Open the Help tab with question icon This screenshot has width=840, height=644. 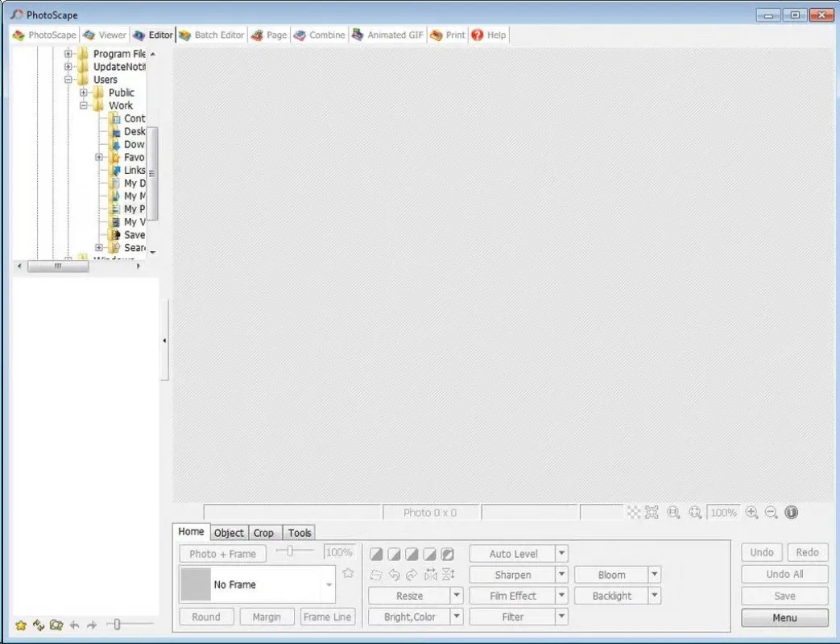coord(489,35)
